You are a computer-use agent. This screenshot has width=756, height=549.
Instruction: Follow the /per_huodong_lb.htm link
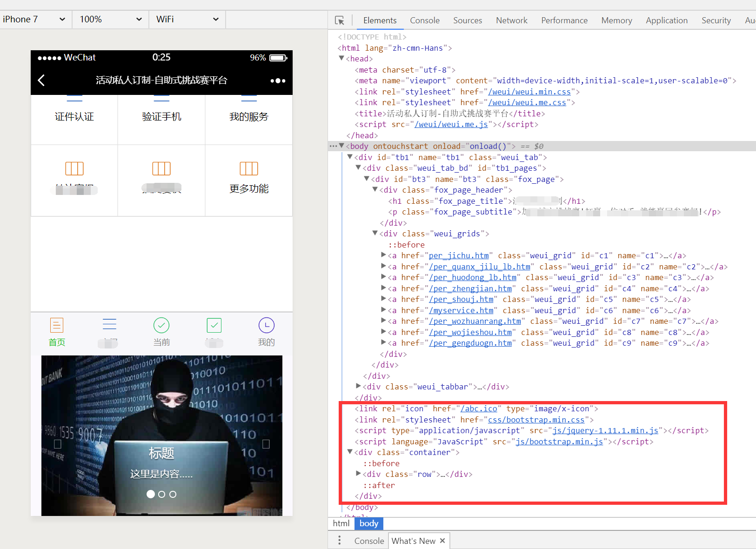pyautogui.click(x=473, y=277)
